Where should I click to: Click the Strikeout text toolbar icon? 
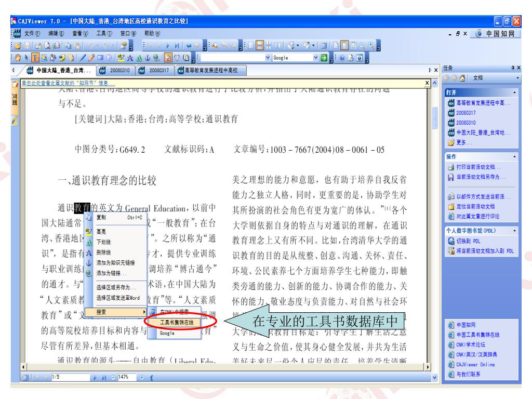pyautogui.click(x=130, y=58)
